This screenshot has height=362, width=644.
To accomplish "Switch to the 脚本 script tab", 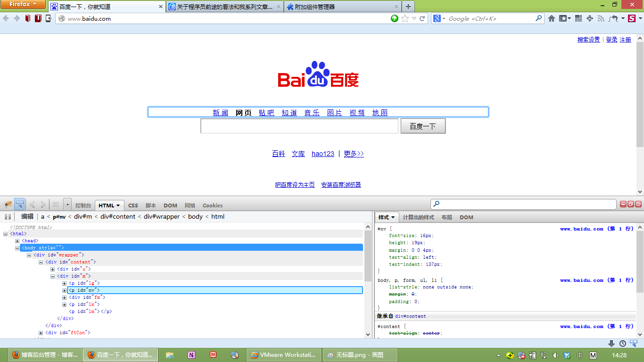I will pos(151,206).
